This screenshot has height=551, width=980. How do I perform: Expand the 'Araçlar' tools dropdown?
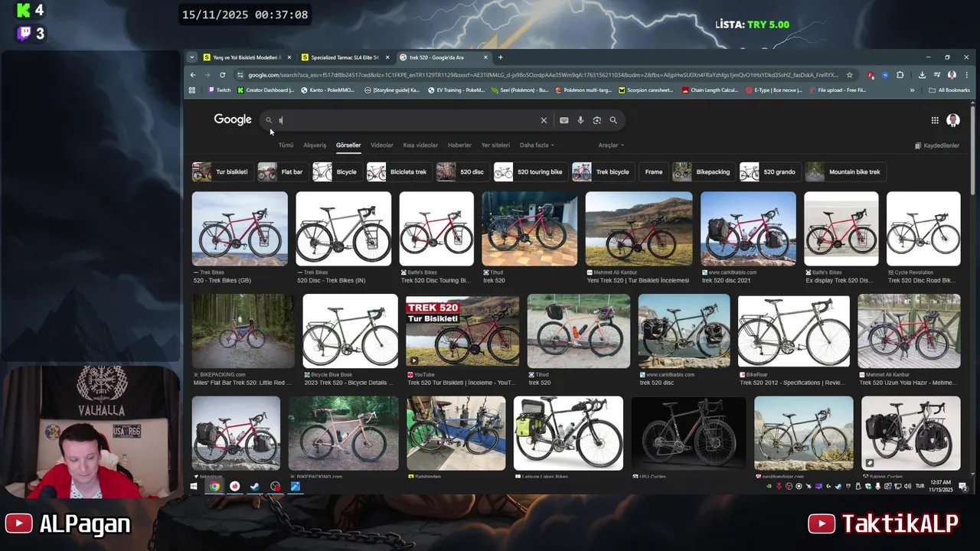tap(611, 145)
